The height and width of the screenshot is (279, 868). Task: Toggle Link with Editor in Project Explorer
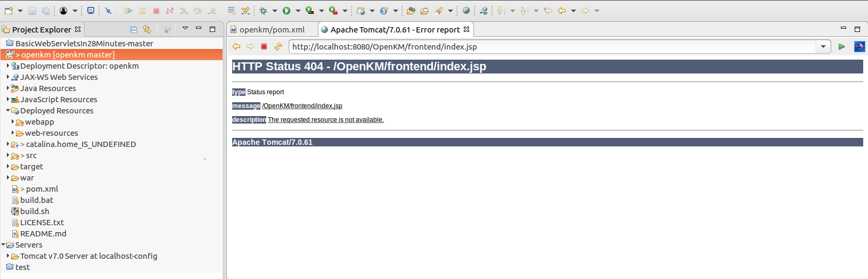147,29
